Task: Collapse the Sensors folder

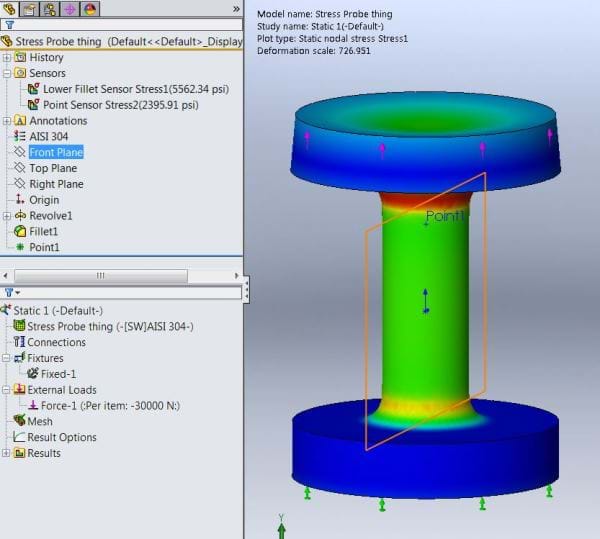Action: coord(7,73)
